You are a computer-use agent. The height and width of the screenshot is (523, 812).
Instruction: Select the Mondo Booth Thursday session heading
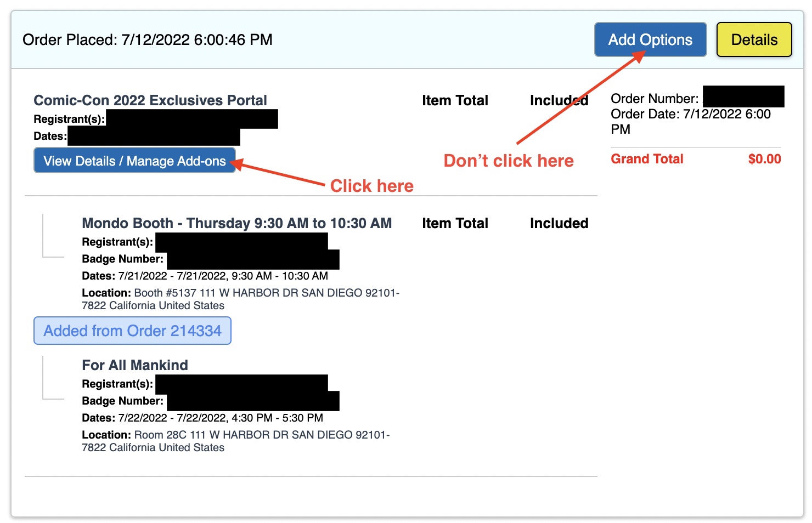click(x=237, y=223)
